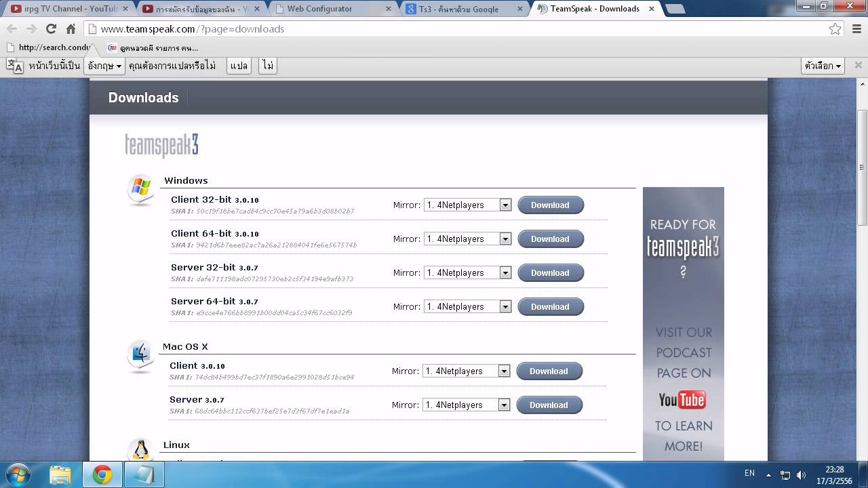Screen dimensions: 868x488
Task: Switch to the Ts3 Google search tab
Action: (x=463, y=9)
